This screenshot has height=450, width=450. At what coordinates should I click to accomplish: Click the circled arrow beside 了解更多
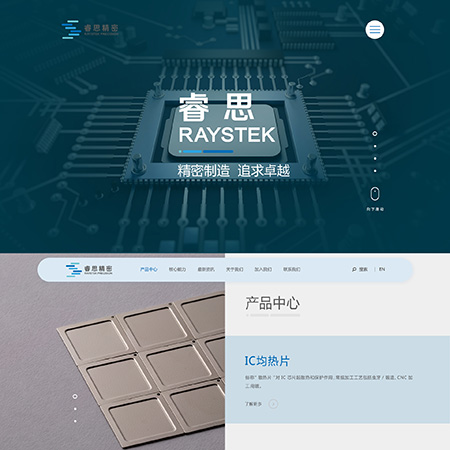coord(273,404)
